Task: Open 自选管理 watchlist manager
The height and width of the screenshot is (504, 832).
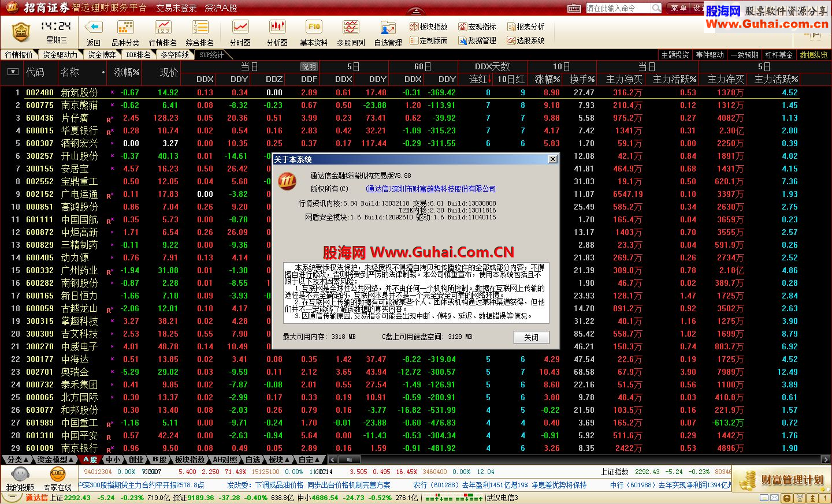Action: [x=388, y=28]
